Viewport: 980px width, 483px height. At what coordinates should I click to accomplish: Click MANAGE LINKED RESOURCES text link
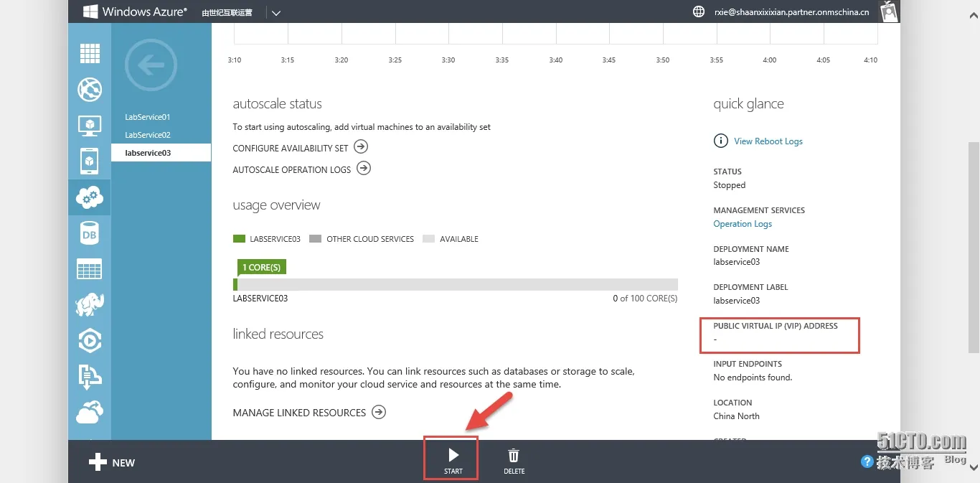tap(299, 413)
